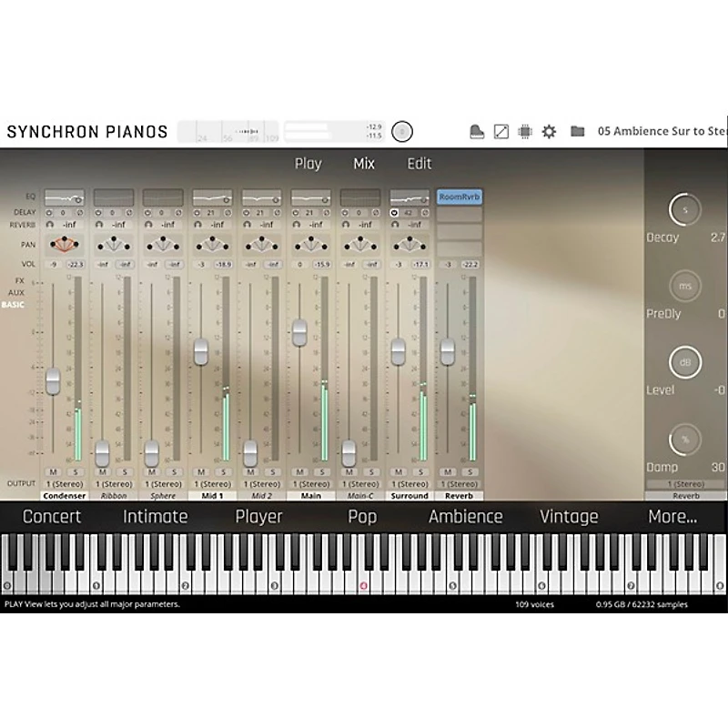Screen dimensions: 728x728
Task: Switch to the Play tab
Action: pyautogui.click(x=308, y=164)
